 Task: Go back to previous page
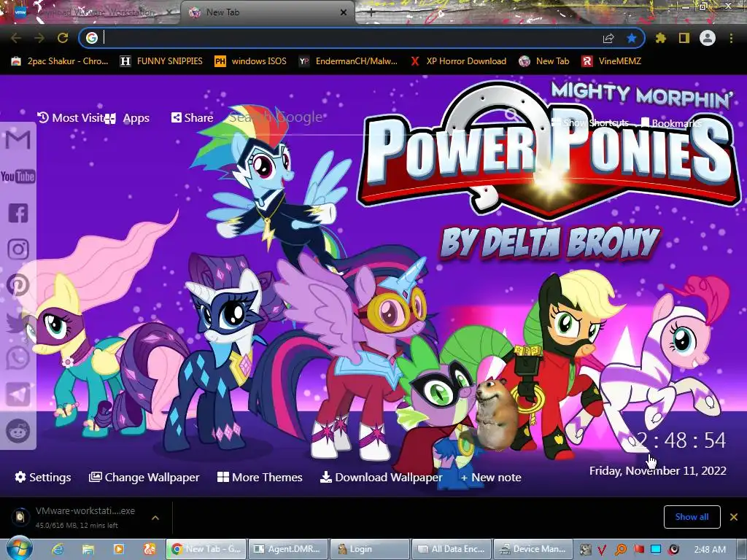click(x=16, y=38)
